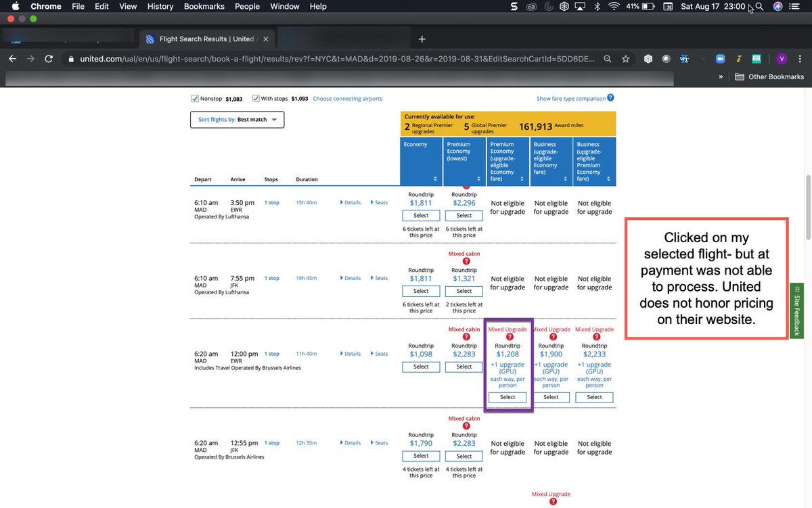Expand Details for the 3:50 pm EWR flight

click(x=351, y=202)
